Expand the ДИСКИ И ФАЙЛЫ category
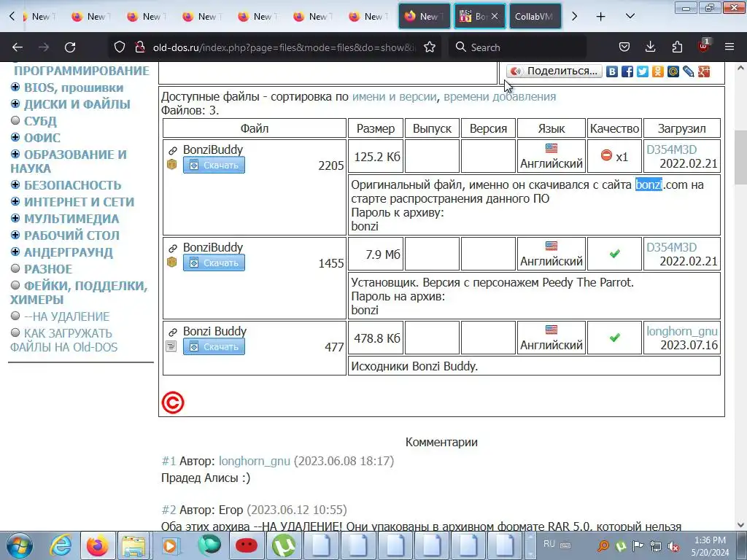This screenshot has width=747, height=560. [15, 104]
